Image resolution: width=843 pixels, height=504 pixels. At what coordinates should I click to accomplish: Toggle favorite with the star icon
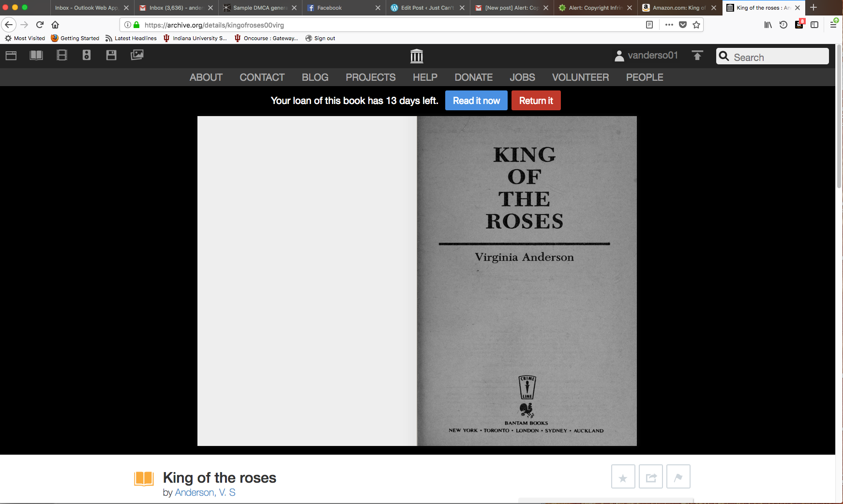click(623, 476)
